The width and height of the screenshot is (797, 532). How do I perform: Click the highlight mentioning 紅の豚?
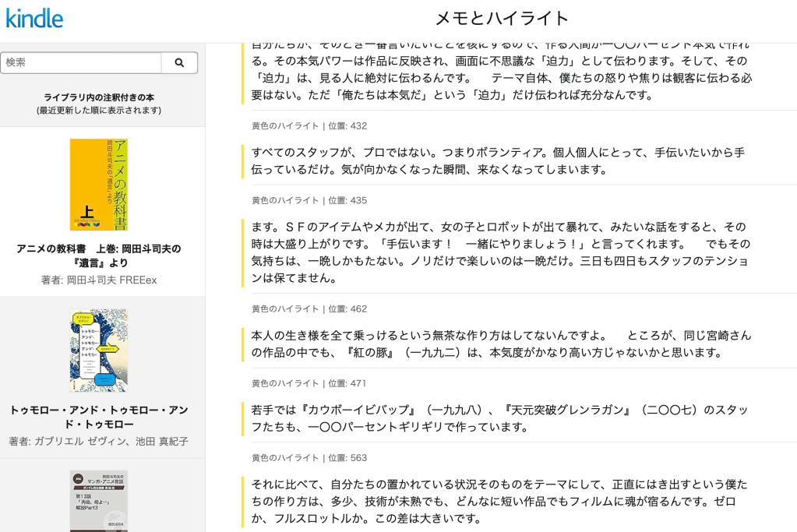tap(499, 343)
